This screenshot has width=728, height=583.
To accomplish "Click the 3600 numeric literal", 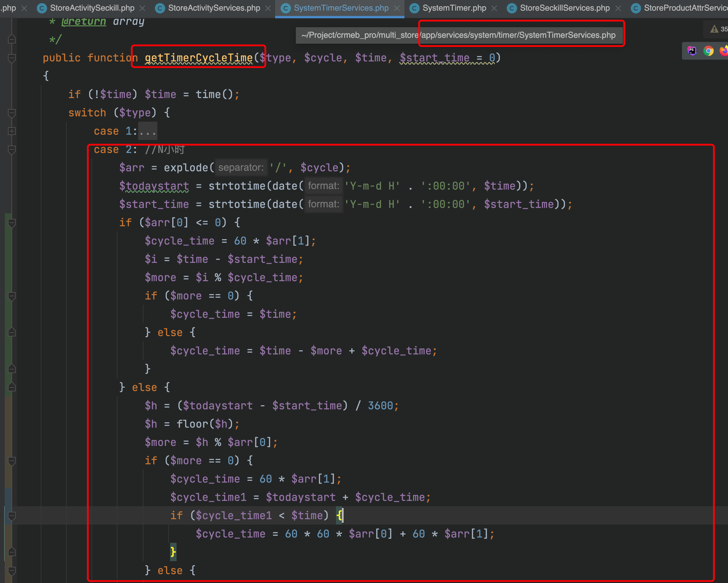I will pyautogui.click(x=381, y=406).
